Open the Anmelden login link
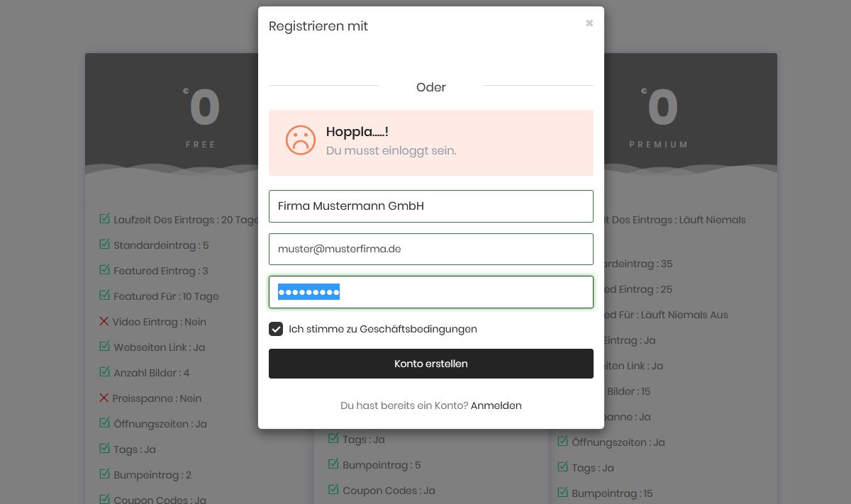The height and width of the screenshot is (504, 851). (x=496, y=405)
